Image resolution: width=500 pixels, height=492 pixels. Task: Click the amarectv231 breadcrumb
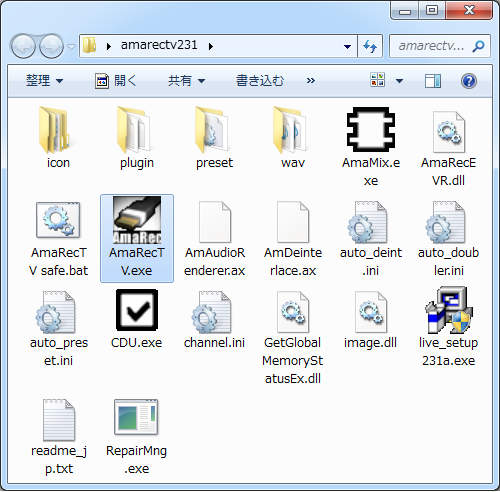coord(159,45)
